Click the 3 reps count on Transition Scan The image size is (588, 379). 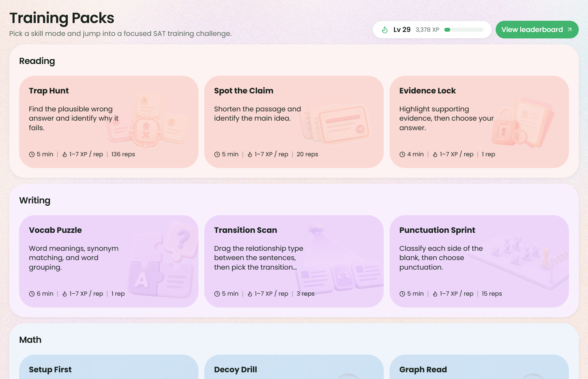305,294
